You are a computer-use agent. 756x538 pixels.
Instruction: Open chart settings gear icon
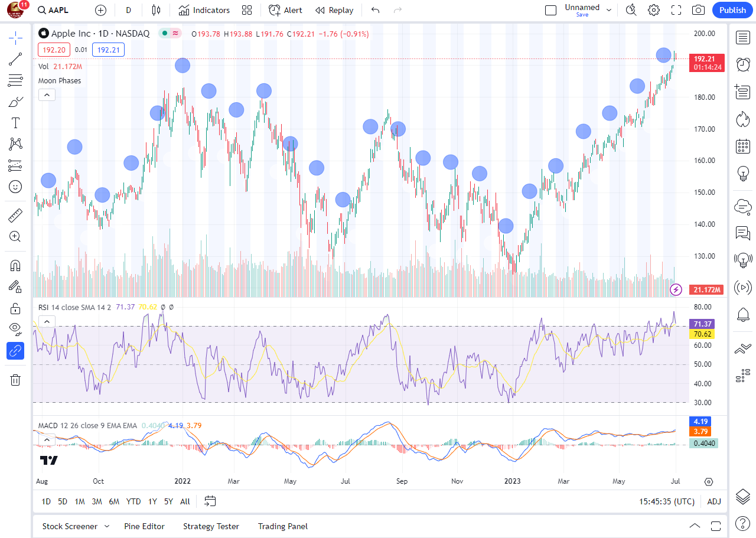(654, 10)
